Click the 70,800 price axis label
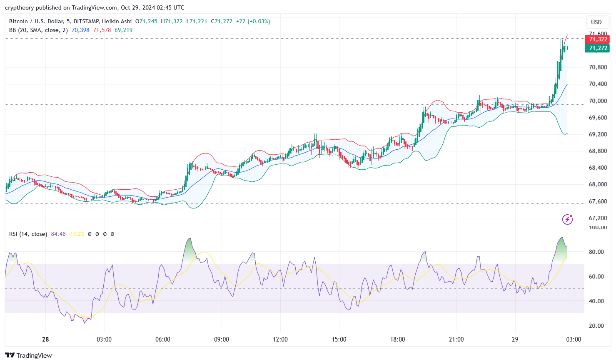 point(598,67)
